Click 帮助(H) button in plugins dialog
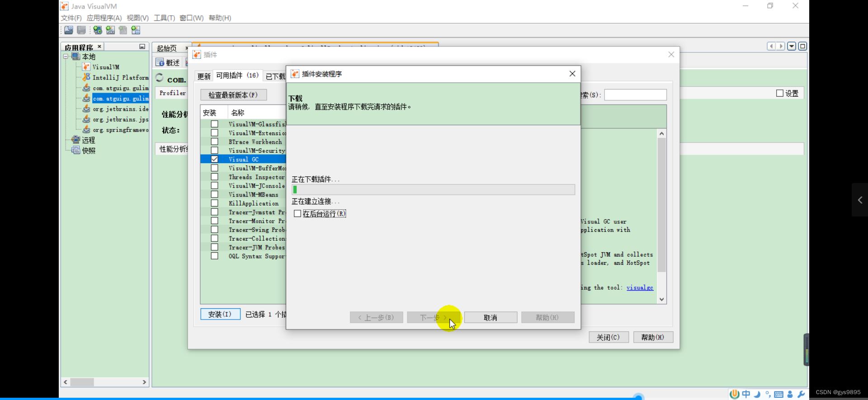Viewport: 868px width, 400px height. coord(653,337)
